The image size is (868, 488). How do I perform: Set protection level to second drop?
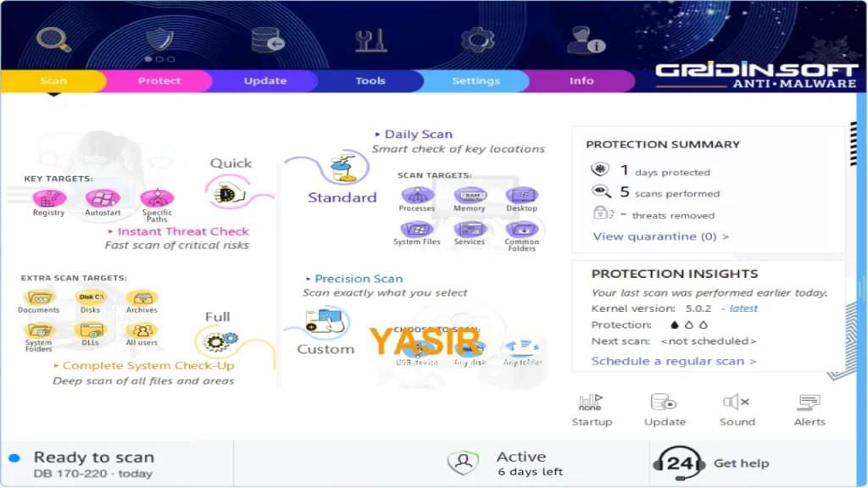[x=689, y=324]
